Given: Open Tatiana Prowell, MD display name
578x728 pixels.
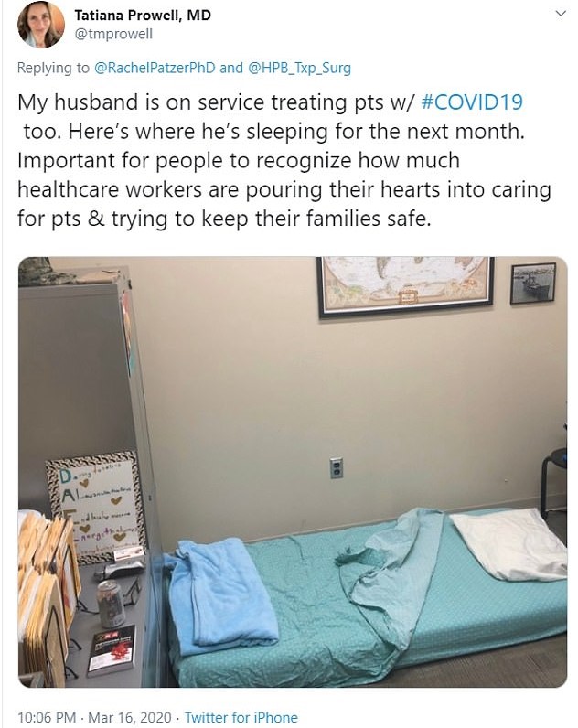Looking at the screenshot, I should pos(143,16).
